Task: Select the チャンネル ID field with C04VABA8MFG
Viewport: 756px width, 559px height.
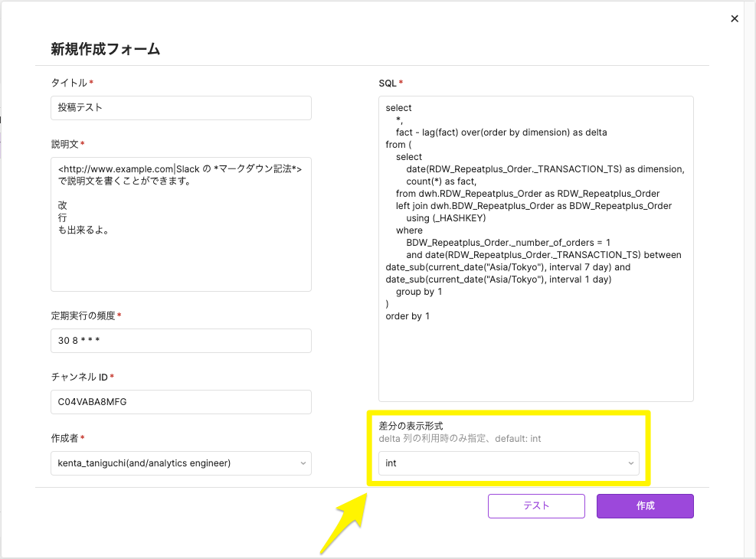Action: [181, 402]
